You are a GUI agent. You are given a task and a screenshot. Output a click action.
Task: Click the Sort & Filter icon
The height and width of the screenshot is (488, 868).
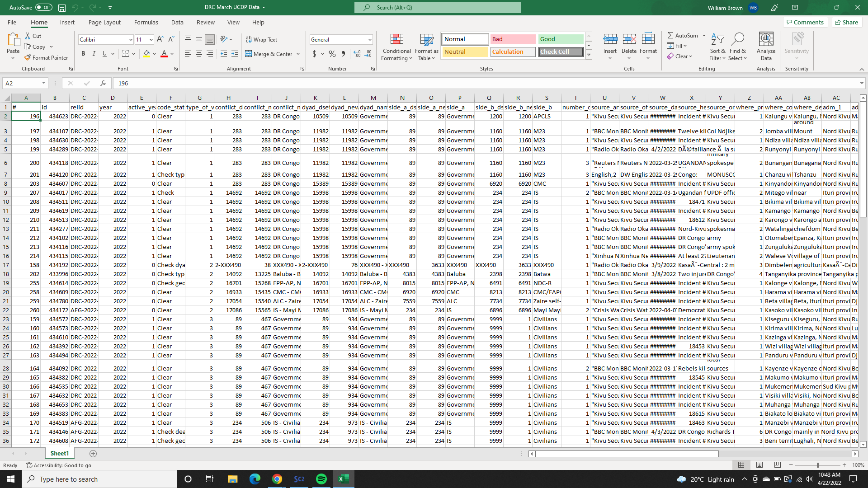pos(717,47)
